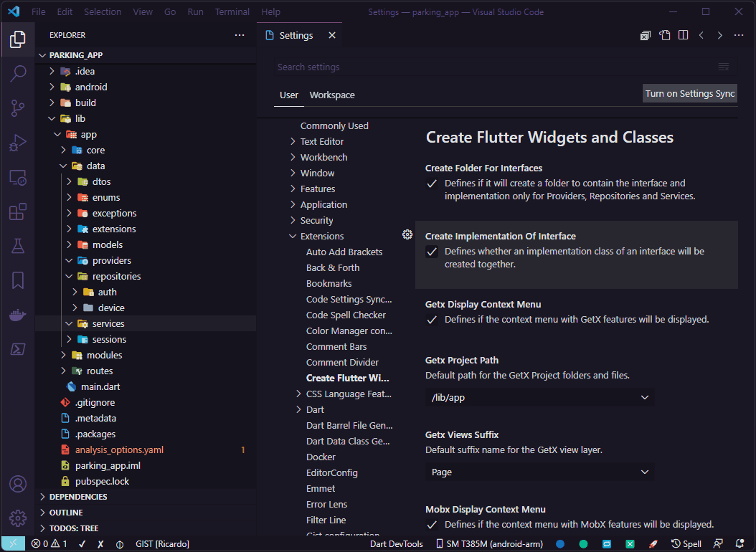Click GIST [Ricardo] status item
The width and height of the screenshot is (756, 552).
(x=162, y=544)
